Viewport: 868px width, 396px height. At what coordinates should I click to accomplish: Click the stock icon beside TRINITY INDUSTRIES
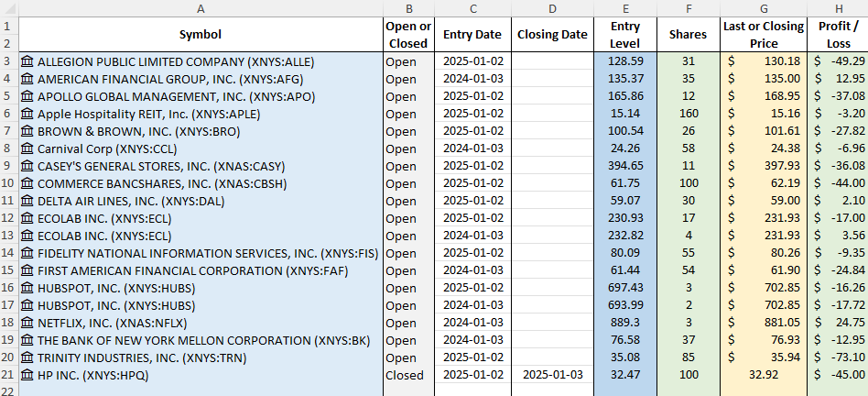[27, 358]
